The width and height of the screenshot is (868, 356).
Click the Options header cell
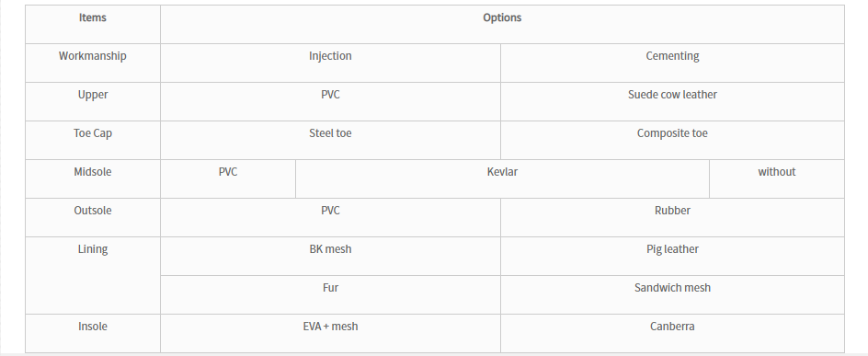(x=502, y=24)
